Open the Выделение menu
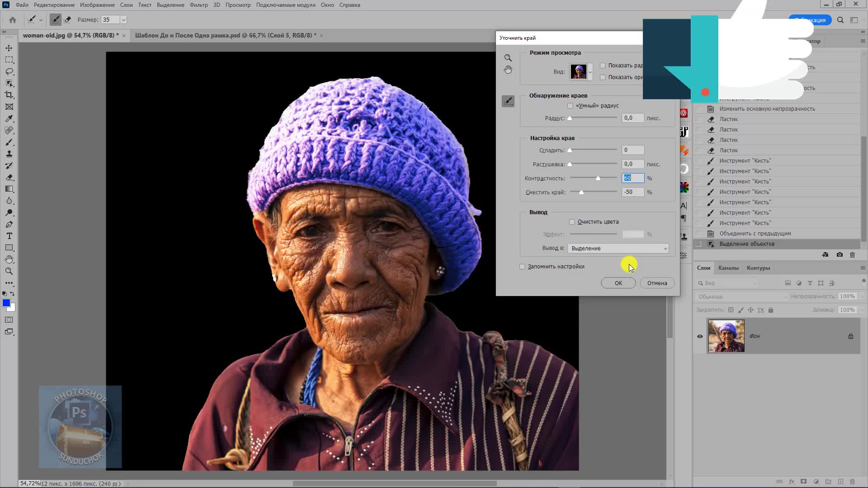 click(170, 5)
